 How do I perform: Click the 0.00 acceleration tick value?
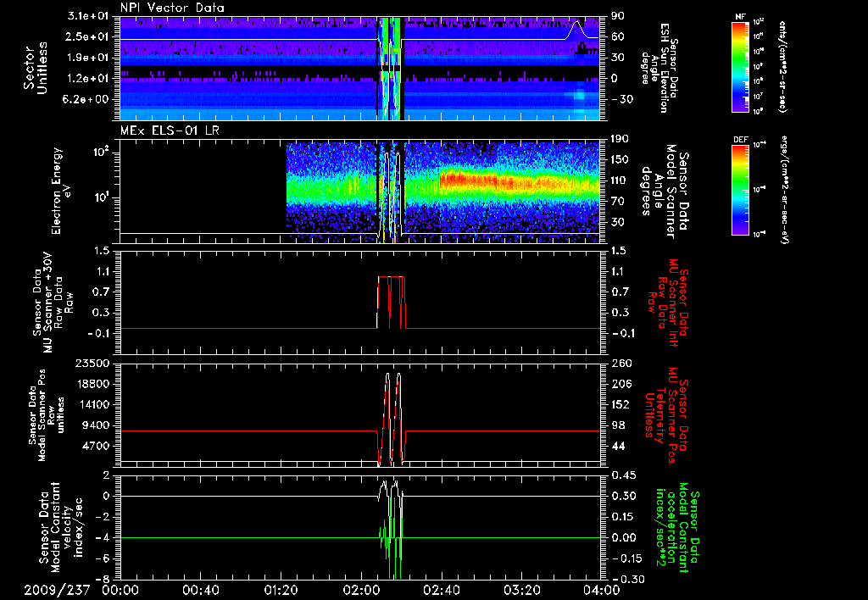click(x=623, y=537)
